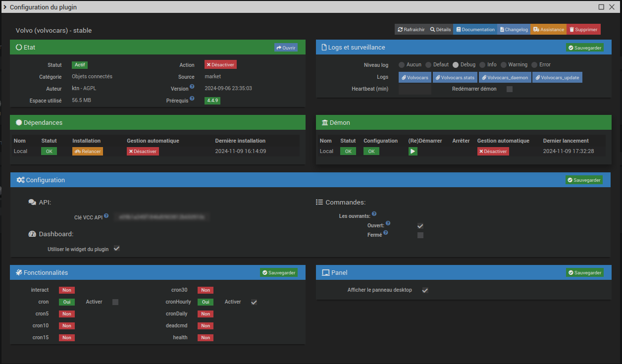The height and width of the screenshot is (364, 622).
Task: Show help icon next to Fermé
Action: pos(386,233)
